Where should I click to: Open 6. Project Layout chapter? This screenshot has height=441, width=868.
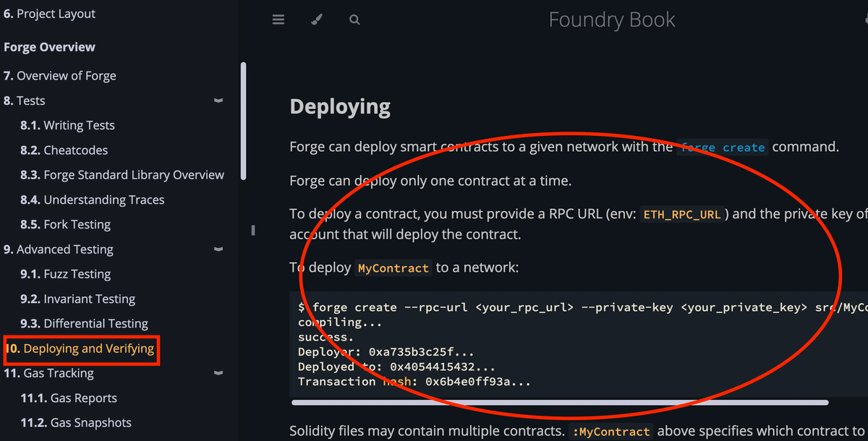coord(49,14)
